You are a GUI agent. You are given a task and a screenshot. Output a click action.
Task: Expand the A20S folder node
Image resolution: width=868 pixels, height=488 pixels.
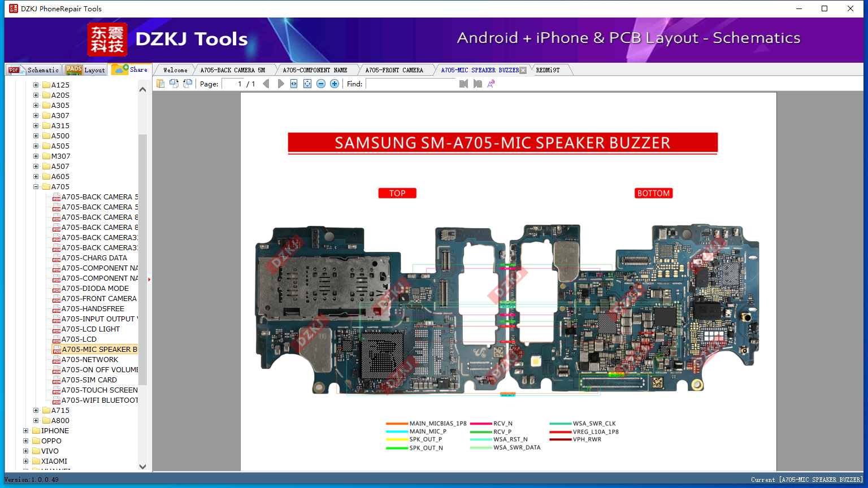tap(36, 95)
